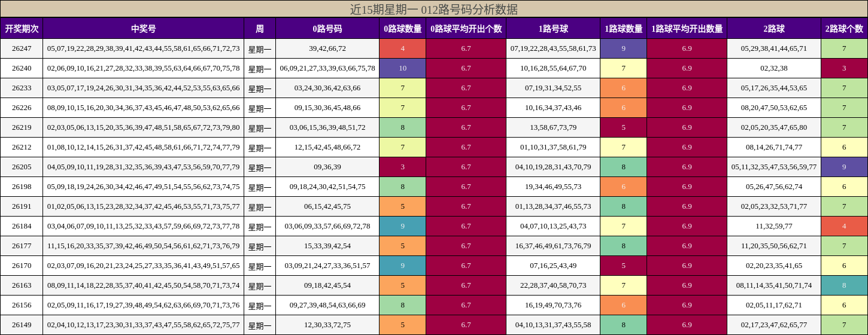This screenshot has height=335, width=868.
Task: Select draw number 26205
Action: pyautogui.click(x=22, y=167)
